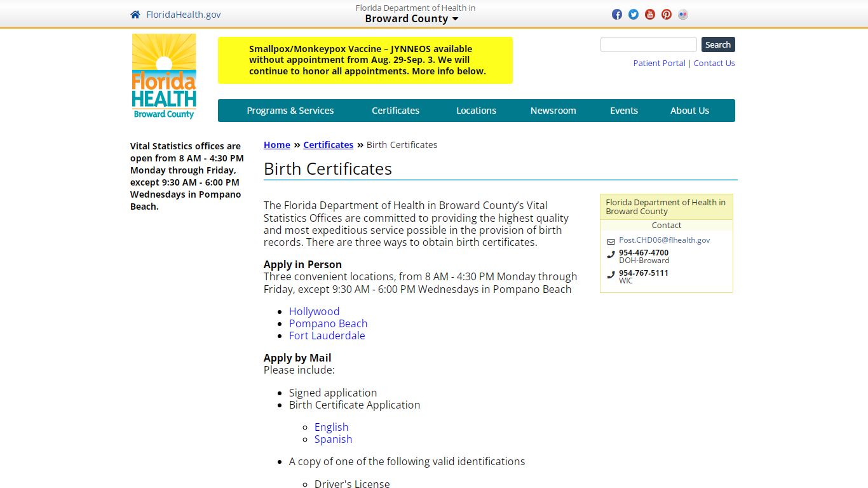Open the Patient Portal link
This screenshot has width=868, height=488.
click(659, 63)
